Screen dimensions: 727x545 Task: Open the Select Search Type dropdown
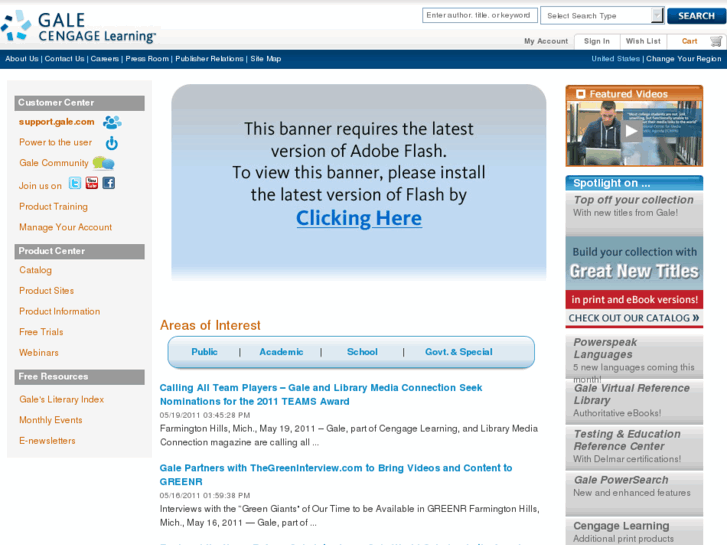click(602, 16)
